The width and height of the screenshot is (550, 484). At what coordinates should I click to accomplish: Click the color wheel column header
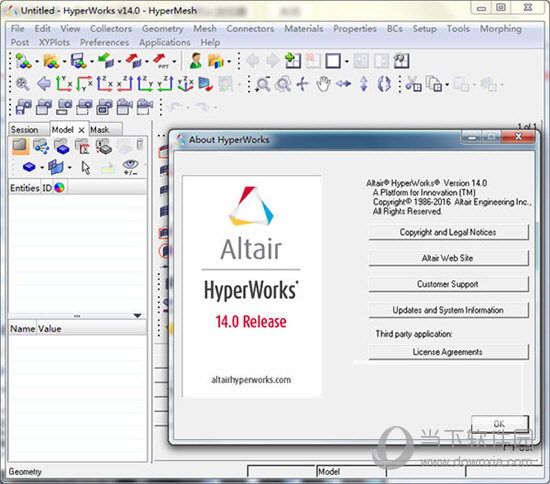click(x=59, y=188)
